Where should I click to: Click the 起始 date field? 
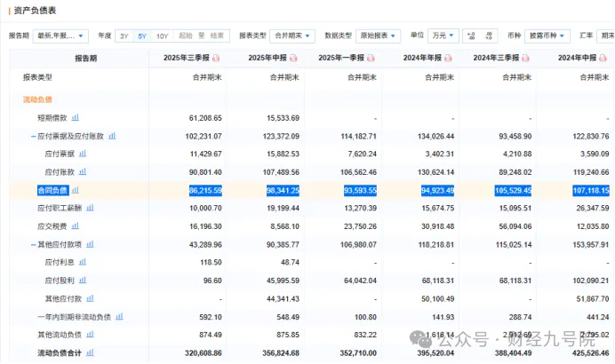pyautogui.click(x=186, y=36)
